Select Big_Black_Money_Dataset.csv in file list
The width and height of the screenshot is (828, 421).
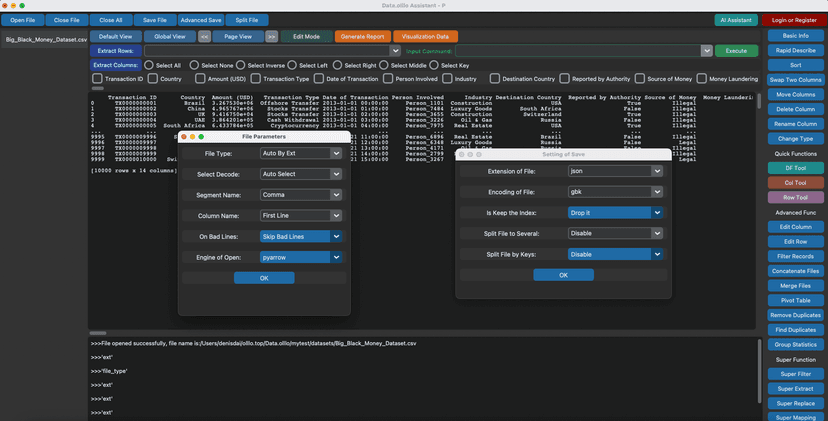tap(46, 40)
